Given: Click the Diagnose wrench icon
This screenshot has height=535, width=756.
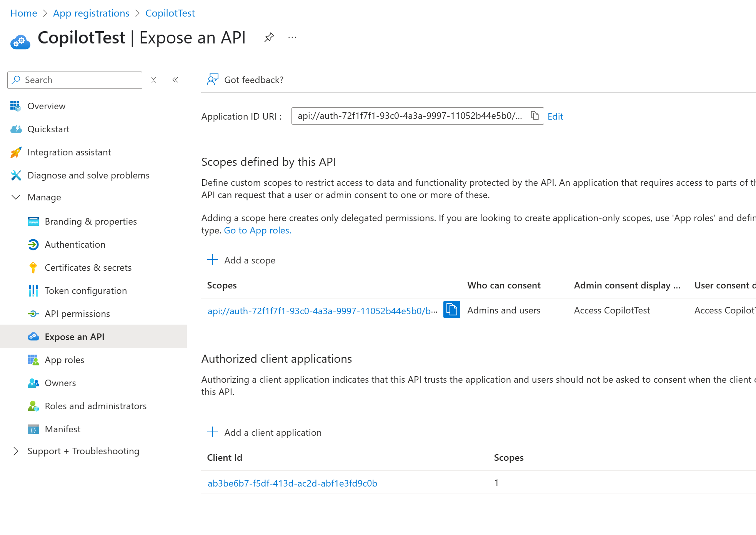Looking at the screenshot, I should click(x=16, y=175).
